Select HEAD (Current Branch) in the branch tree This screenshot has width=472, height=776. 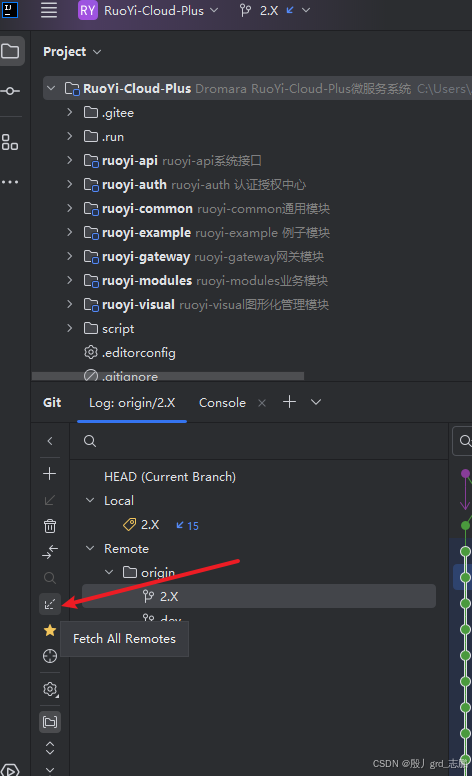[x=170, y=477]
